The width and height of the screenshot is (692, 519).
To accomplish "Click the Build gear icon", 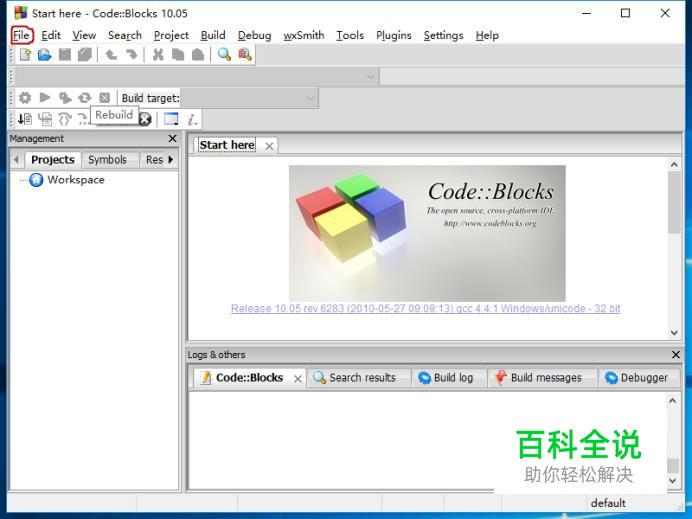I will click(x=25, y=98).
